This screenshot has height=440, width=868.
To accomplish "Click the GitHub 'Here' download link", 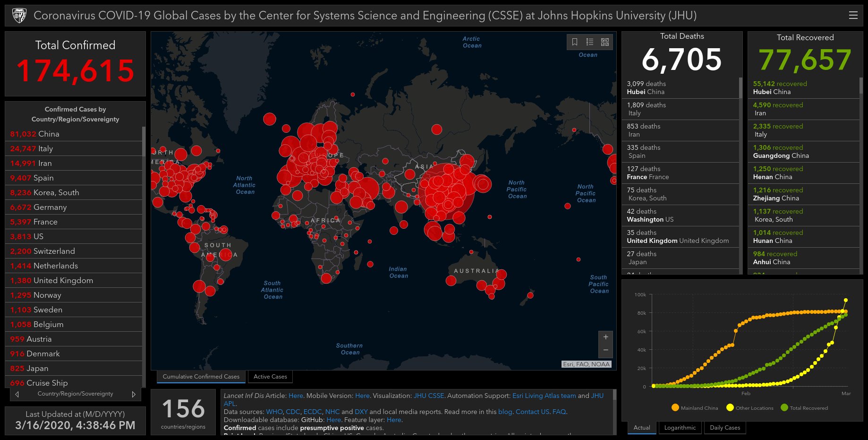I will pos(333,420).
